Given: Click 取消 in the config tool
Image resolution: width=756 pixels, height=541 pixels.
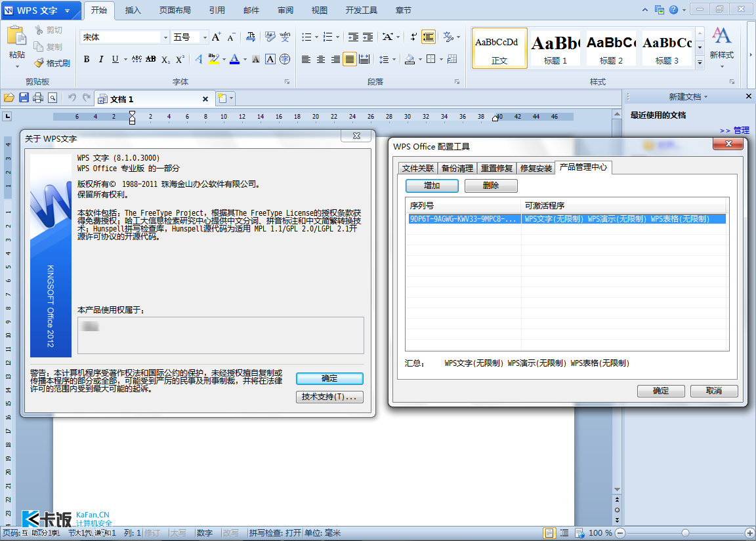Looking at the screenshot, I should coord(713,391).
